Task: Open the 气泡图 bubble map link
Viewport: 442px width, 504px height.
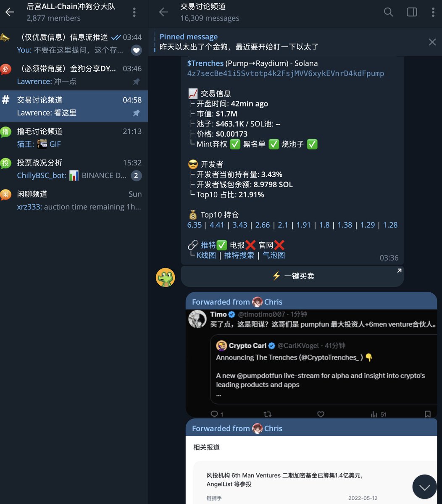Action: tap(274, 255)
